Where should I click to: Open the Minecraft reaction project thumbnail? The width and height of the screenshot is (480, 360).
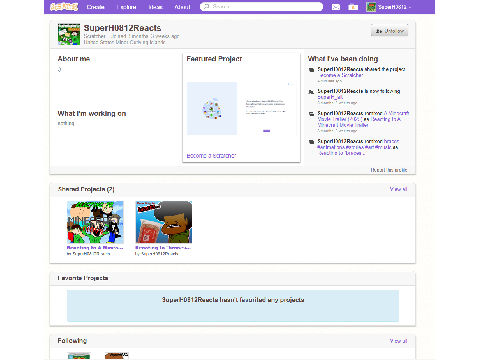tap(95, 222)
